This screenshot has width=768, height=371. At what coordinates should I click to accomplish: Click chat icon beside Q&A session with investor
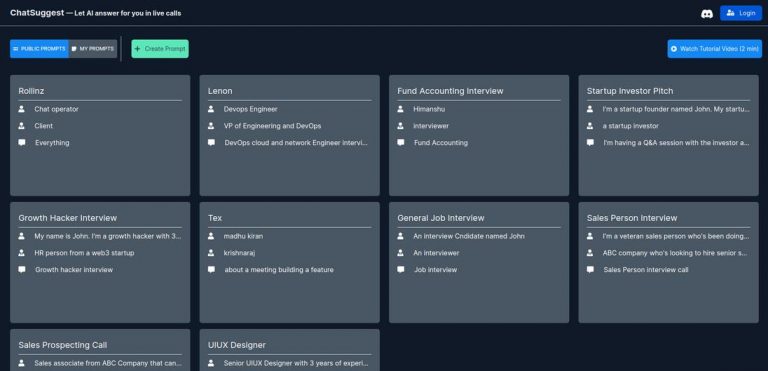[x=590, y=143]
